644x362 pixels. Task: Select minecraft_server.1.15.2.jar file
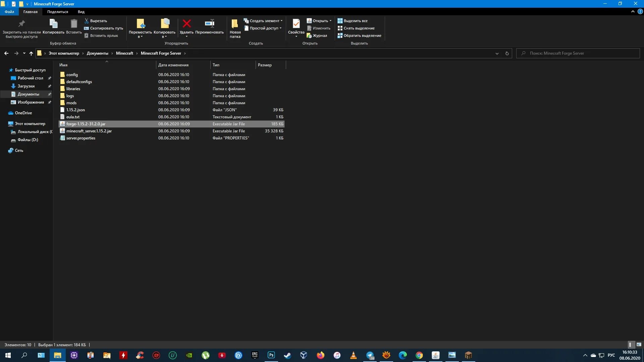tap(171, 131)
